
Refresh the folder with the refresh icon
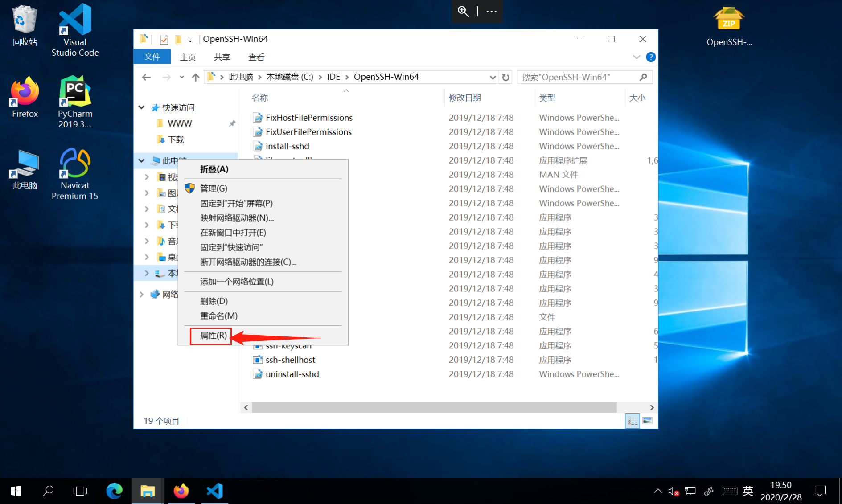click(505, 77)
